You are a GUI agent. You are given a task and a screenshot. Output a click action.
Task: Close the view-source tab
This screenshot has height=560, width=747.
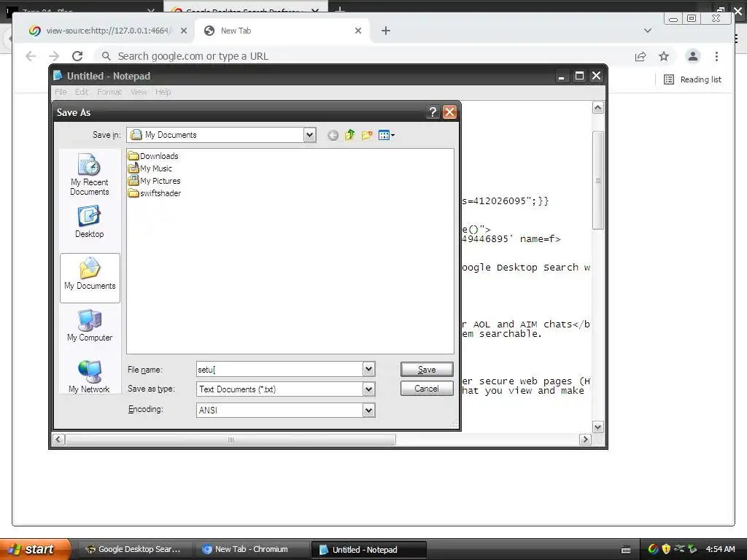point(183,31)
